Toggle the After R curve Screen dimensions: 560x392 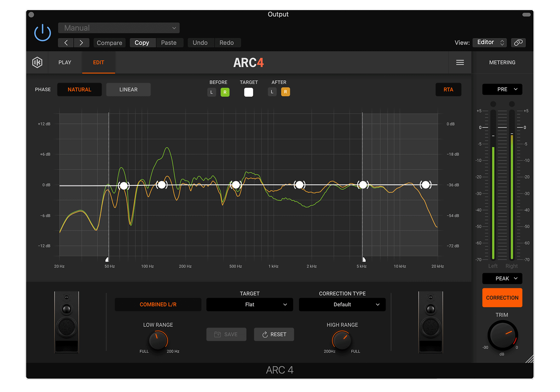pos(285,92)
